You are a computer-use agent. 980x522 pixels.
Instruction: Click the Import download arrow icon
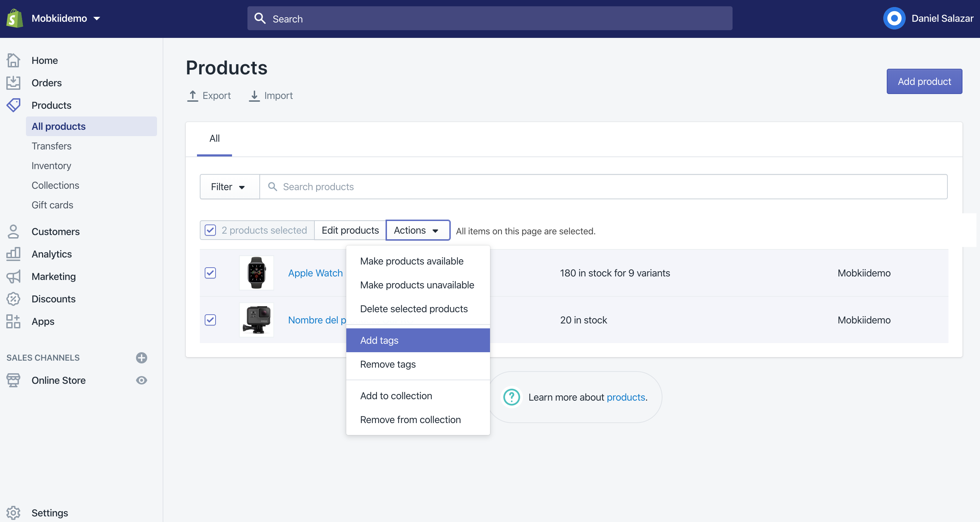(254, 95)
